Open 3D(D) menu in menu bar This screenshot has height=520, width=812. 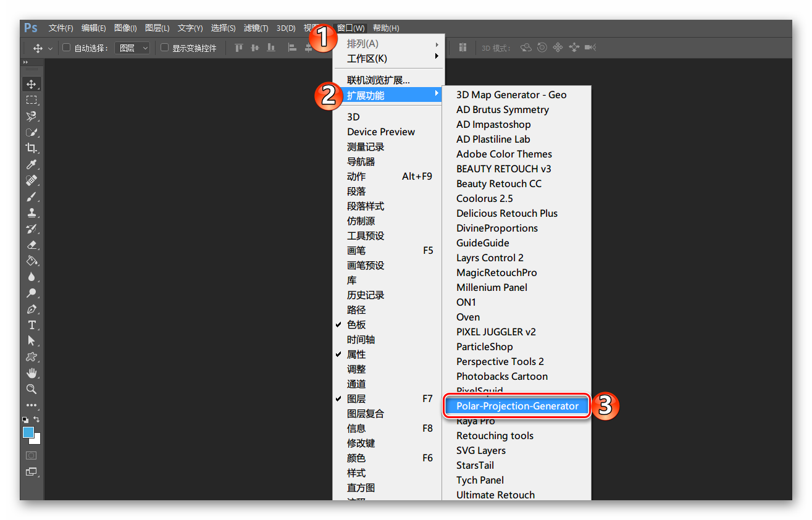[286, 28]
